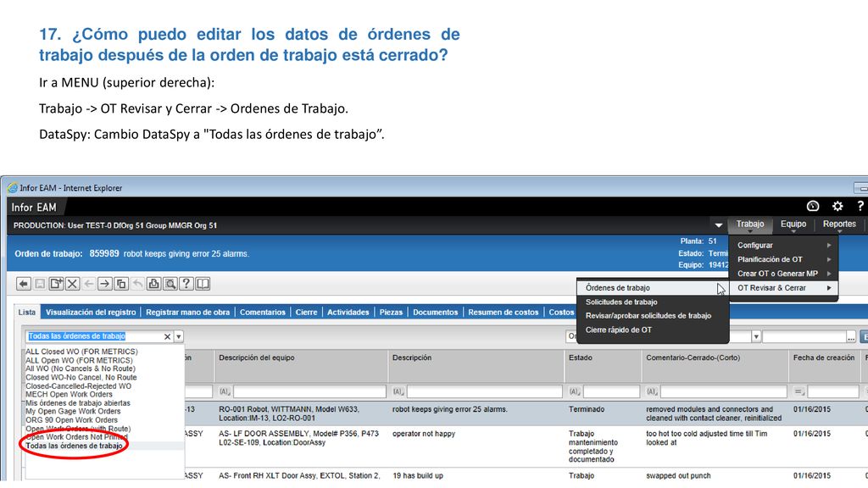Click the quick filter ellipsis lookup button
The height and width of the screenshot is (488, 868).
(851, 336)
